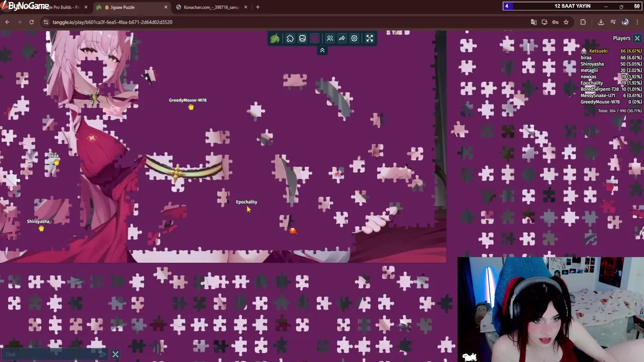Open the puzzle settings gear
The width and height of the screenshot is (644, 362).
coord(354,38)
